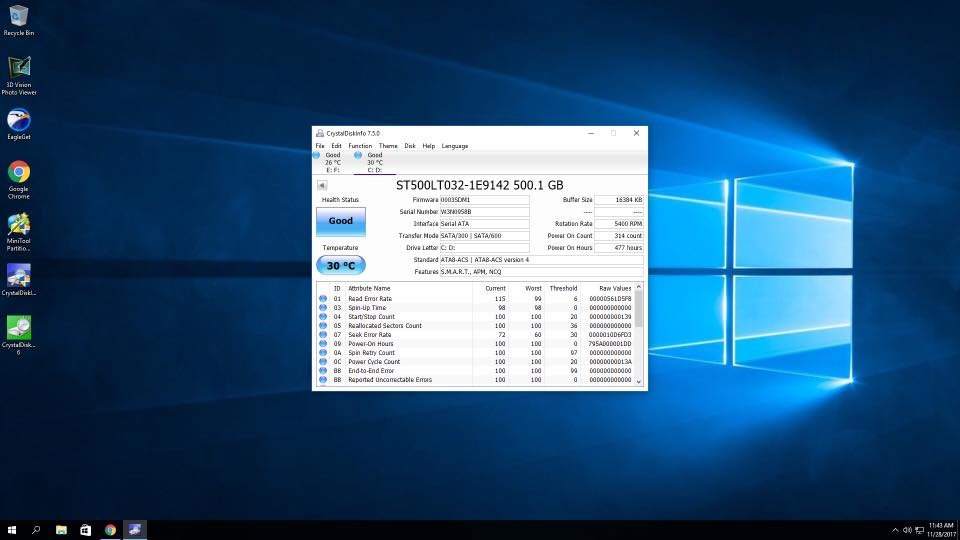This screenshot has height=540, width=960.
Task: Select the CrystalDisk shortcut labeled 6
Action: [x=19, y=335]
